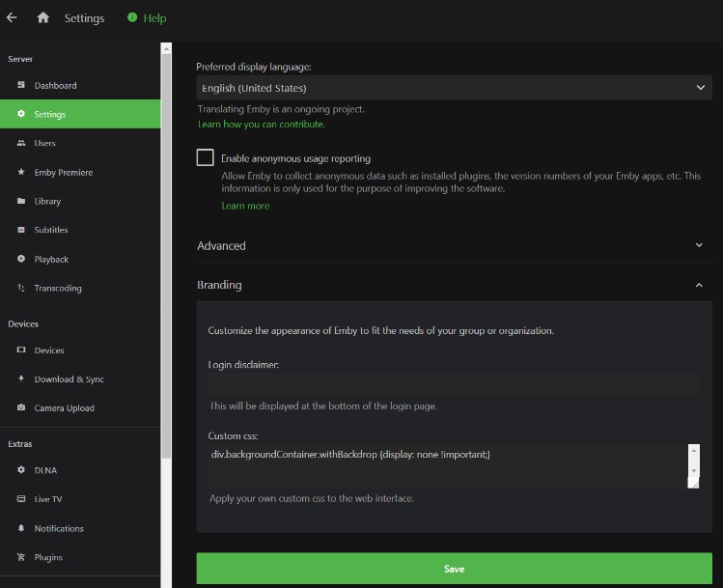Viewport: 723px width, 588px height.
Task: Open Subtitles menu item
Action: pyautogui.click(x=80, y=230)
